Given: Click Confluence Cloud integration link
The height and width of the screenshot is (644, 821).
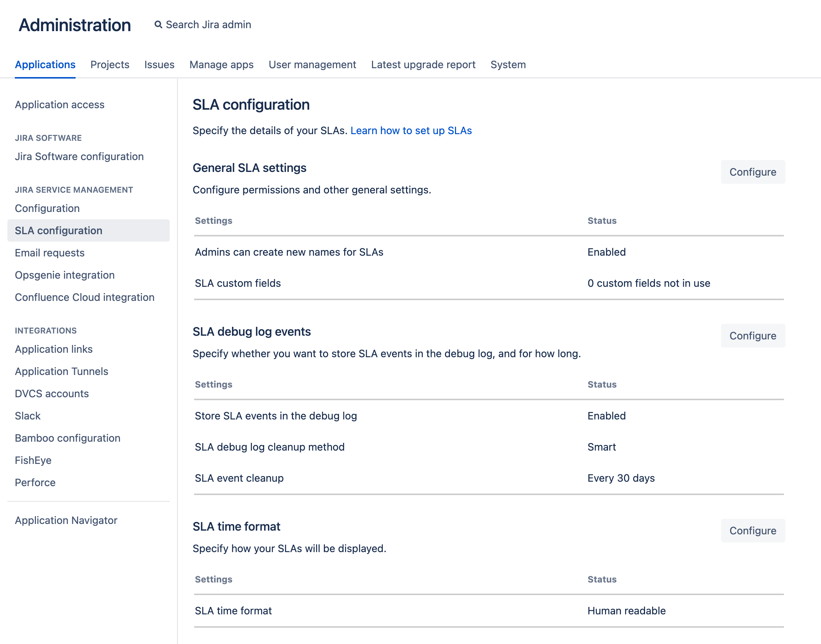Looking at the screenshot, I should pyautogui.click(x=84, y=297).
